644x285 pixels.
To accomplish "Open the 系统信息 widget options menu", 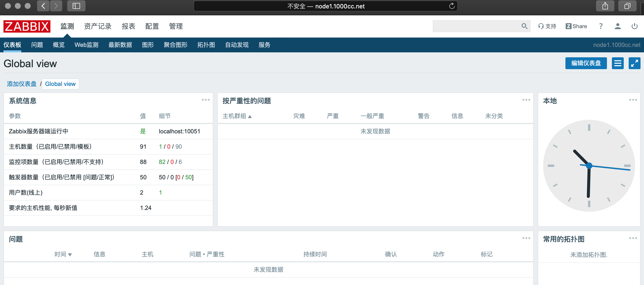I will tap(206, 100).
